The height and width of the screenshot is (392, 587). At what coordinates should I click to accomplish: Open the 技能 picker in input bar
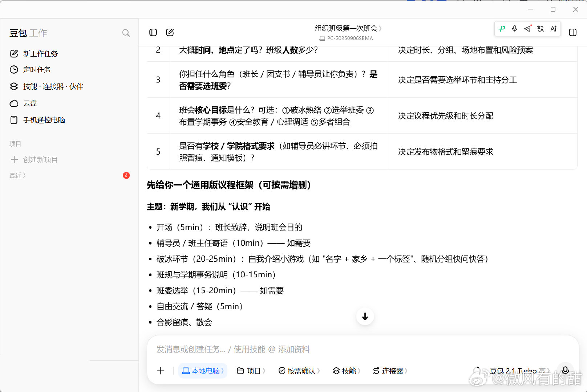(x=347, y=371)
